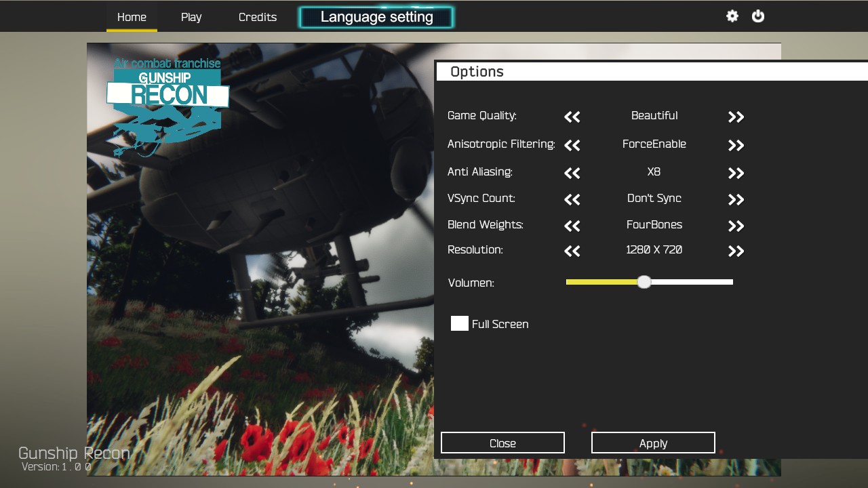Increase Anti Aliasing using right arrows

tap(736, 174)
